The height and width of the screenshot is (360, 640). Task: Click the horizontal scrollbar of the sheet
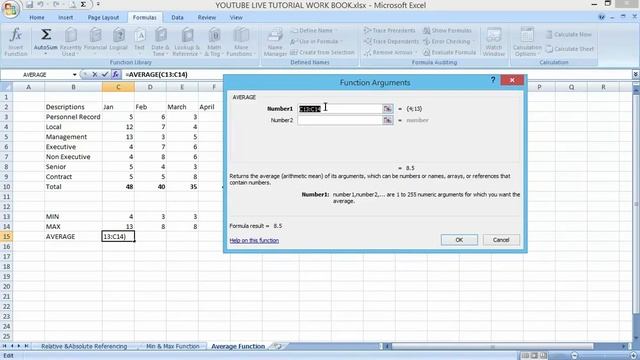click(492, 346)
